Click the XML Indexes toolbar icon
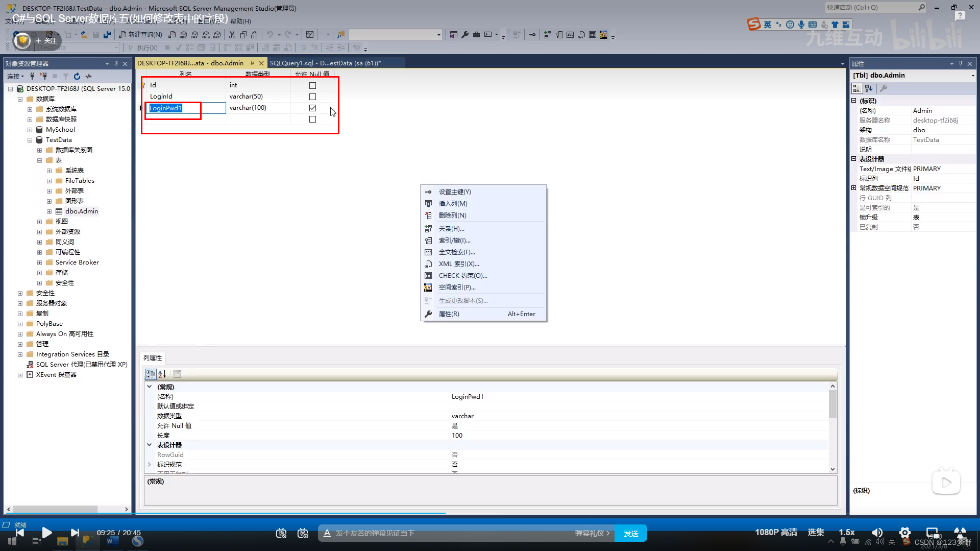This screenshot has height=551, width=980. tap(581, 35)
